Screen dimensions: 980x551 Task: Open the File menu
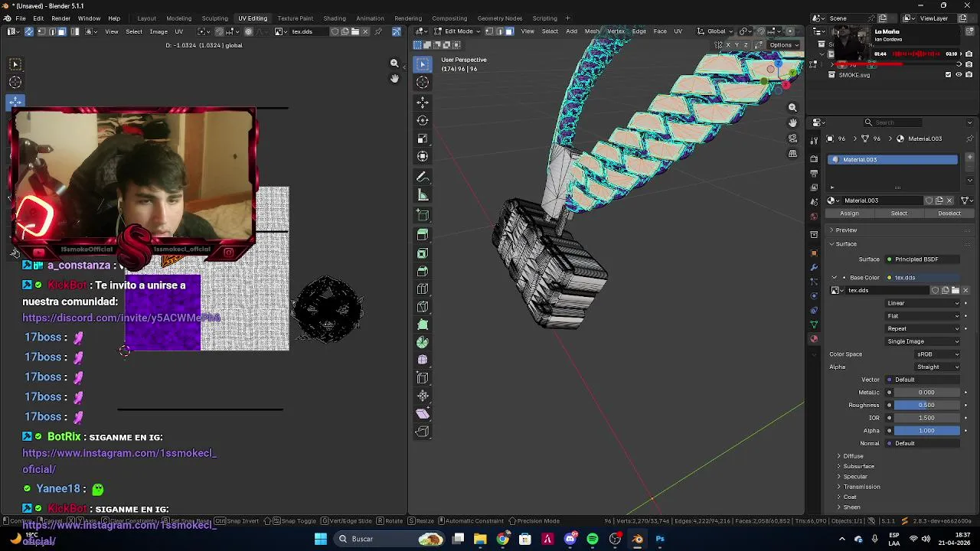(x=20, y=18)
